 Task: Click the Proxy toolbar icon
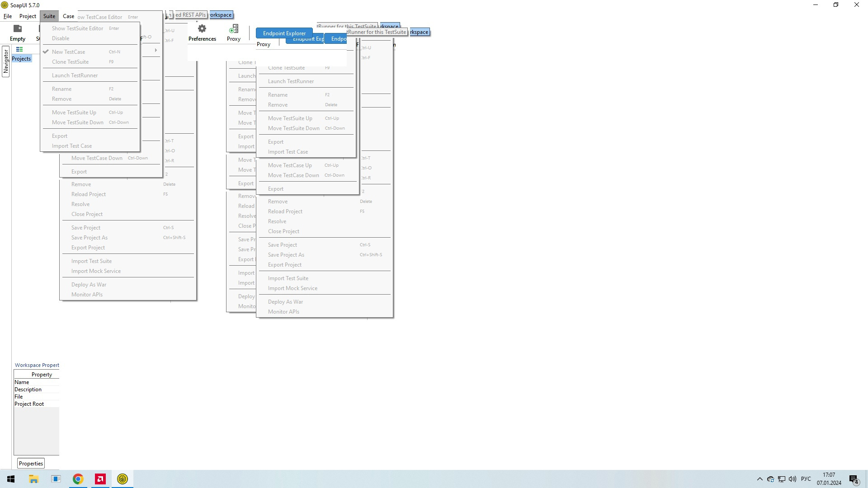point(234,33)
